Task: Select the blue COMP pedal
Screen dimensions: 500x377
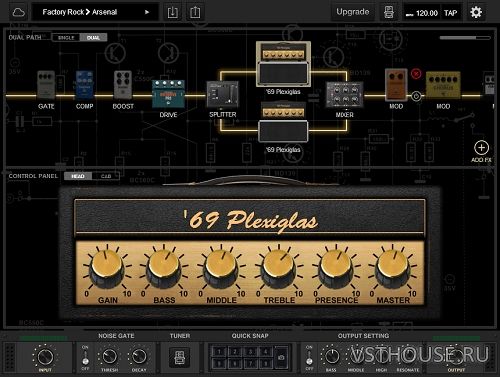Action: [85, 85]
